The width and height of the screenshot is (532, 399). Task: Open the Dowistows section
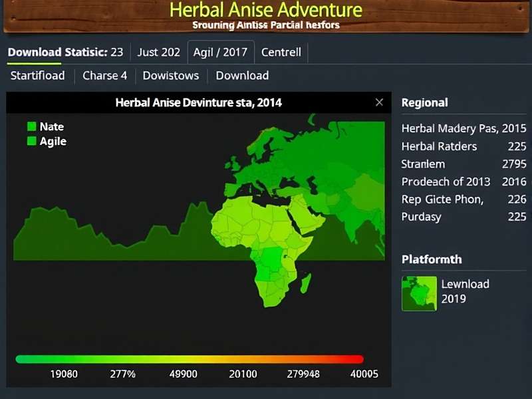[x=171, y=75]
